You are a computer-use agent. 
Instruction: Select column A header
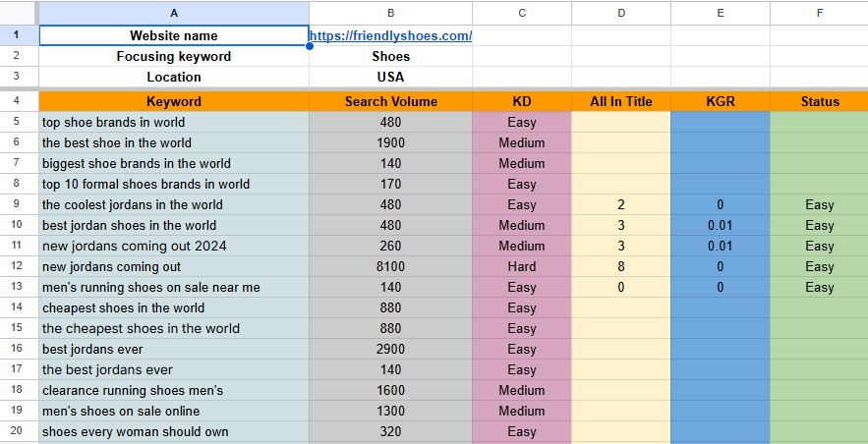tap(174, 13)
